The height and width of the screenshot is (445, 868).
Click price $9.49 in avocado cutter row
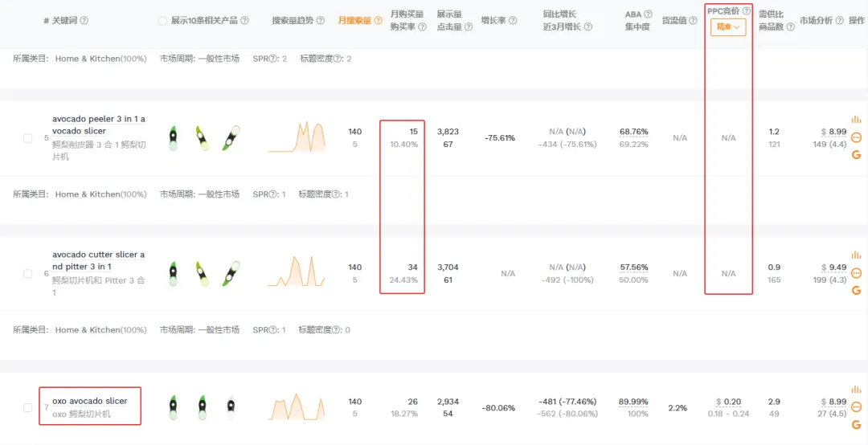click(834, 267)
